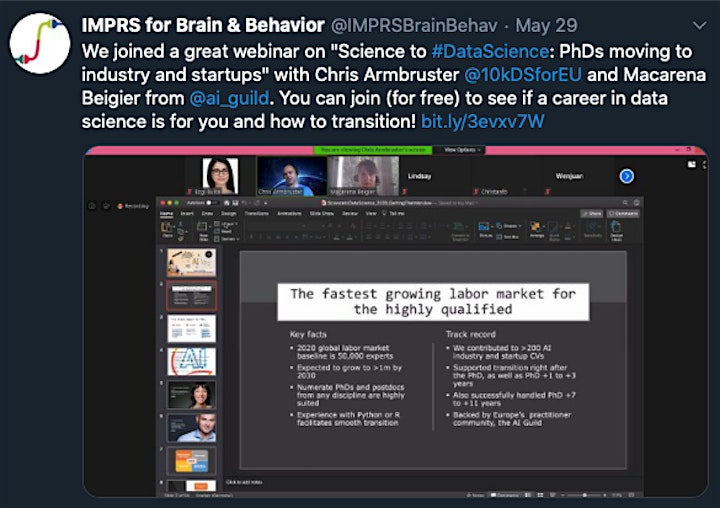Open the Design ribbon tab

click(x=228, y=214)
